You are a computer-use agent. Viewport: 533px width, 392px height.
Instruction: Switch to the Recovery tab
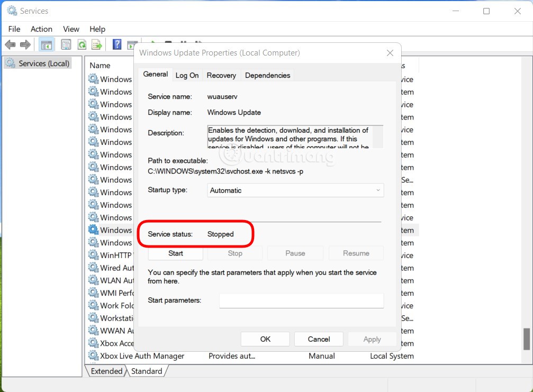pyautogui.click(x=221, y=75)
